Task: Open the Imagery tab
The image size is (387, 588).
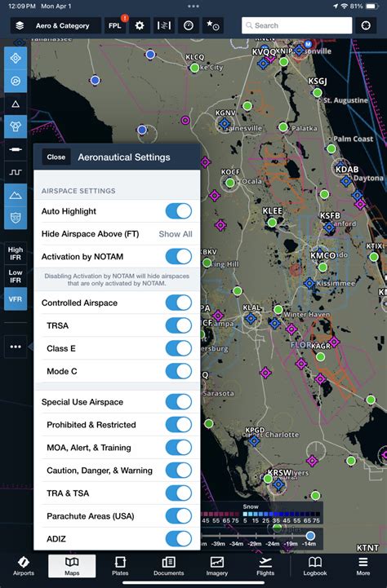Action: coord(217,566)
